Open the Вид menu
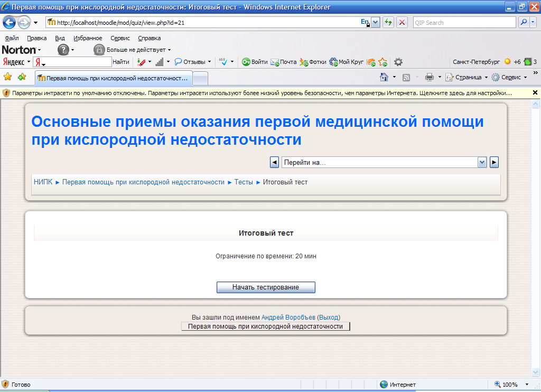The width and height of the screenshot is (541, 392). coord(60,38)
